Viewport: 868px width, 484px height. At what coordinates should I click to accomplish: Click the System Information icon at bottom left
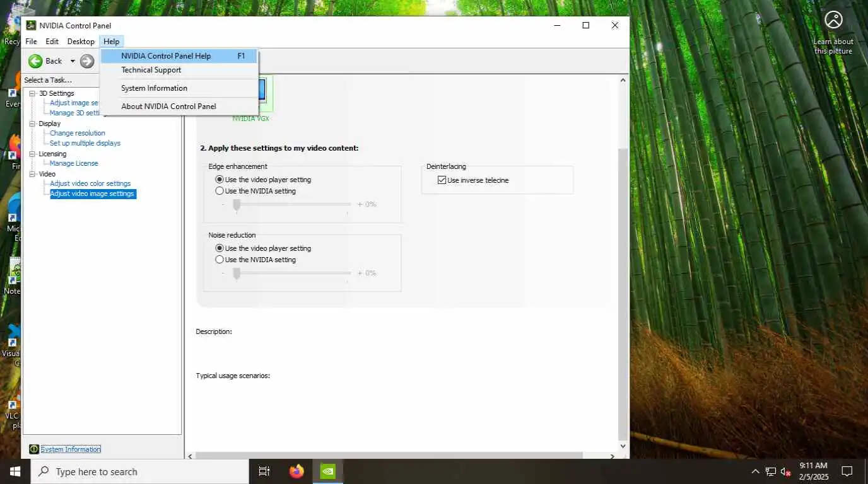pos(34,449)
